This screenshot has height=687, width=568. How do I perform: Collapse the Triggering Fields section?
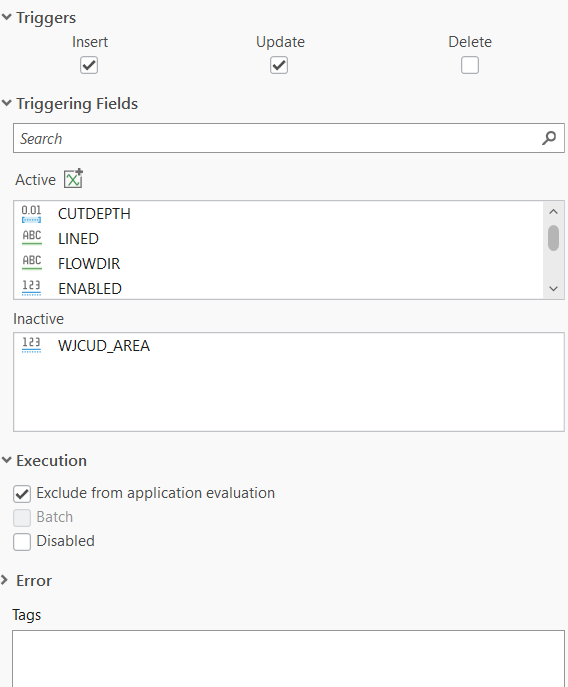coord(7,103)
